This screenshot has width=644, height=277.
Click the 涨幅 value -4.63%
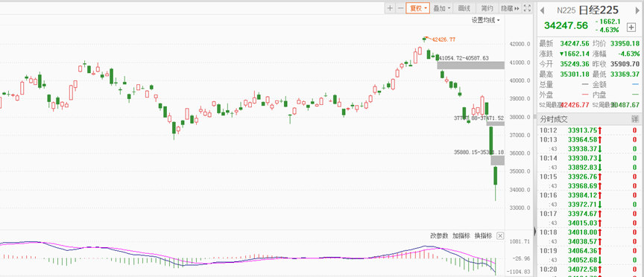click(x=629, y=54)
